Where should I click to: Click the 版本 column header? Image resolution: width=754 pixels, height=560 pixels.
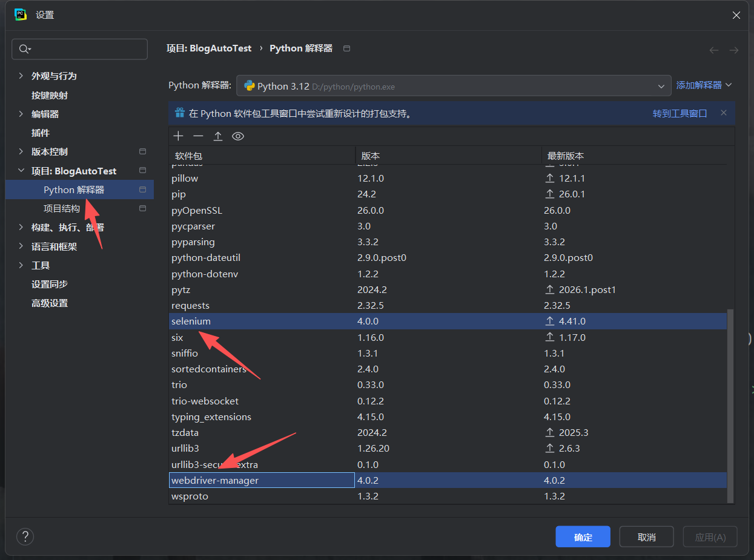pyautogui.click(x=448, y=156)
